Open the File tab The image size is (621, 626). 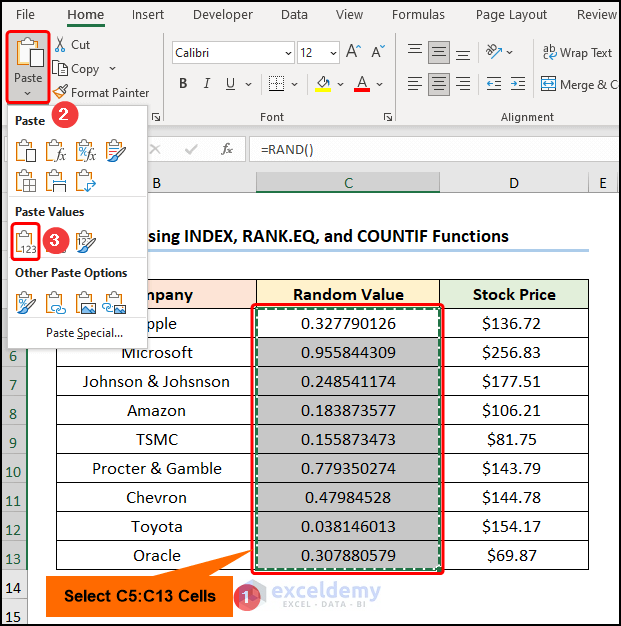click(25, 15)
